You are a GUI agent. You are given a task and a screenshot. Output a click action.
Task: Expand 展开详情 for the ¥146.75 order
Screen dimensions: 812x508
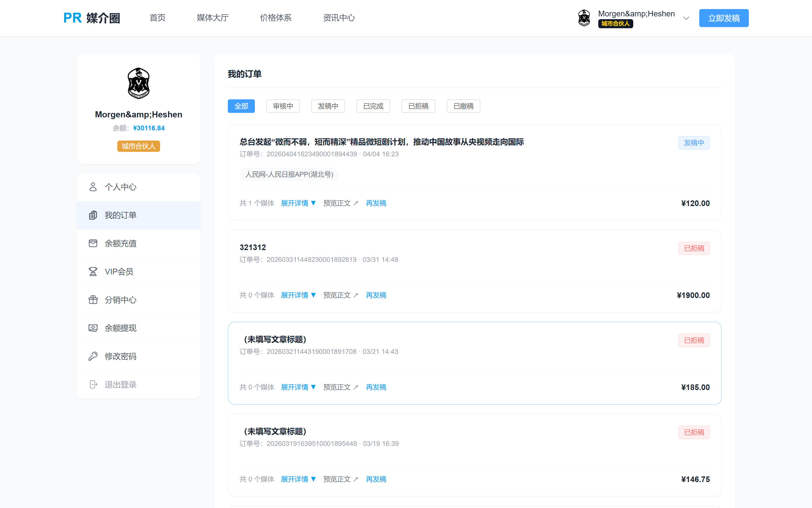click(x=298, y=479)
